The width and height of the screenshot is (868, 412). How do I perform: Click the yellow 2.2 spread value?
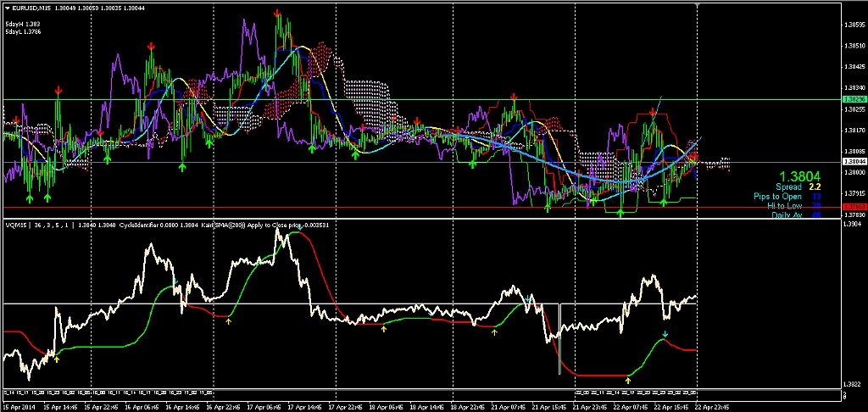tap(815, 187)
